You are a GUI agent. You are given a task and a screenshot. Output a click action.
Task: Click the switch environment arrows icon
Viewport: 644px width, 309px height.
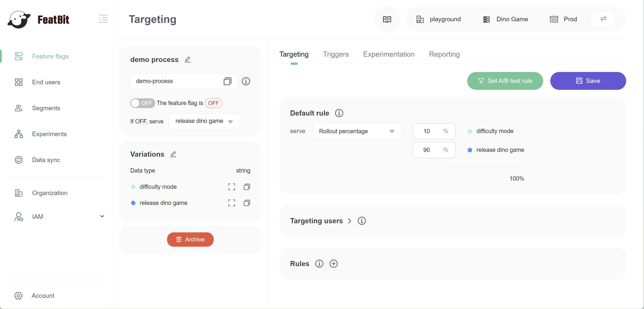point(603,19)
